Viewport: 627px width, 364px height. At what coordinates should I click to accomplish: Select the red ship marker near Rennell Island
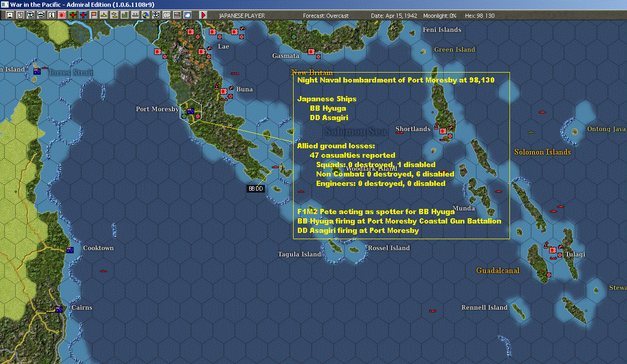pos(432,310)
